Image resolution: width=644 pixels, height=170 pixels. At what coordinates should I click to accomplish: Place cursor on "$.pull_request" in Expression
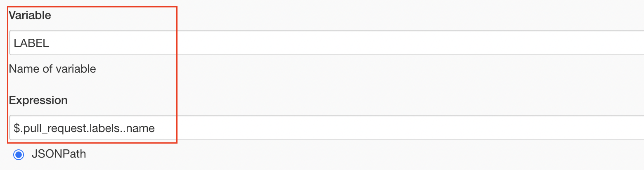pos(41,128)
